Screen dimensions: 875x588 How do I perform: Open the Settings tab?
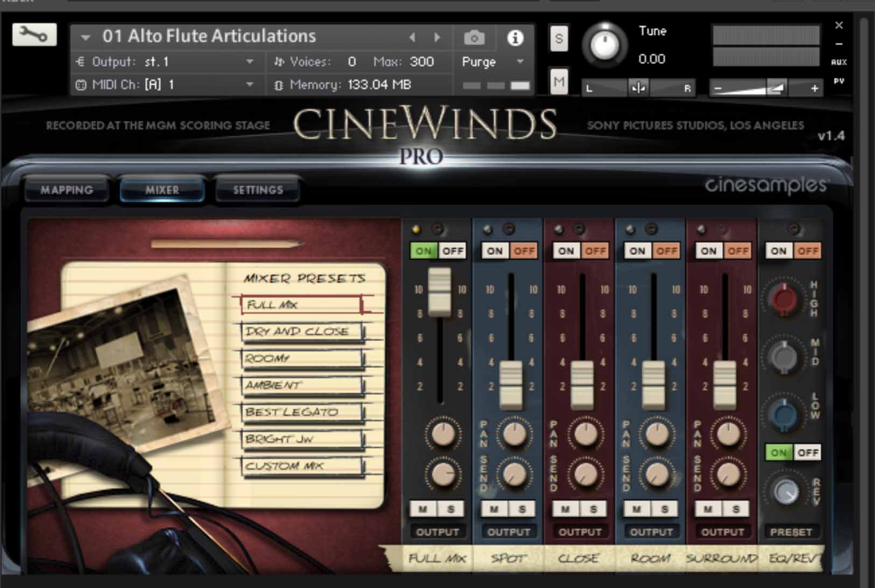pyautogui.click(x=258, y=189)
